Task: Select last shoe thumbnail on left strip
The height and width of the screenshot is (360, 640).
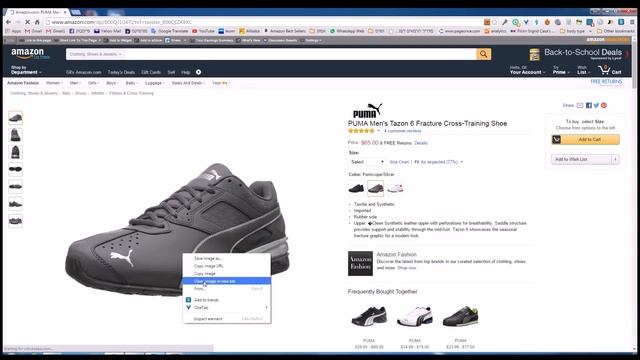Action: 16,221
